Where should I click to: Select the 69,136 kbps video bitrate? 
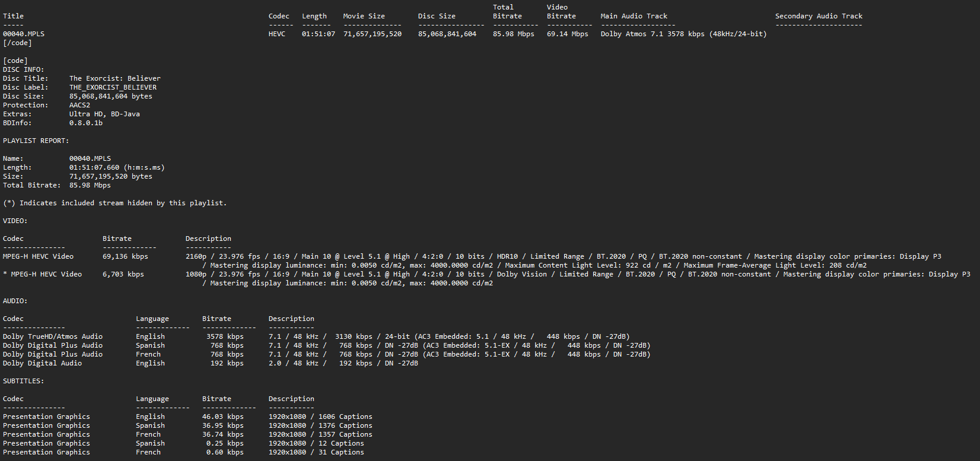[x=125, y=256]
